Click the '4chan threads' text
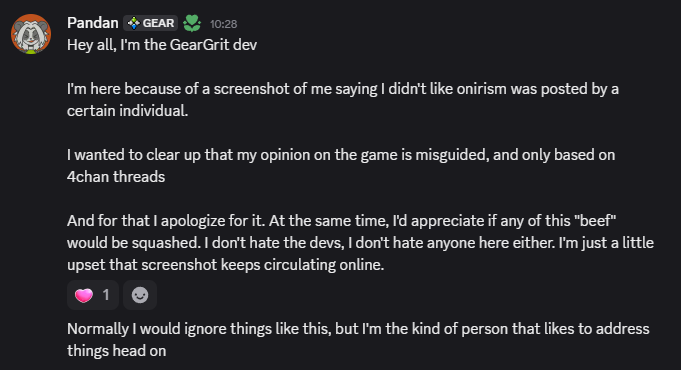 click(116, 177)
